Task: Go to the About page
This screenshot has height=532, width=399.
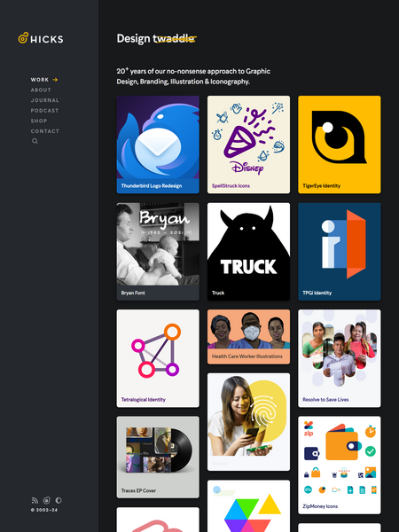Action: 41,90
